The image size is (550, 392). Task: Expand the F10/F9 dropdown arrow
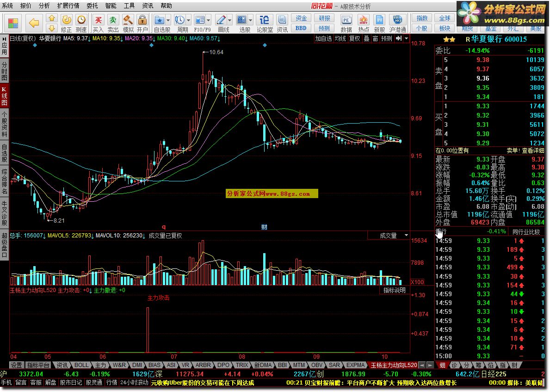[x=209, y=20]
